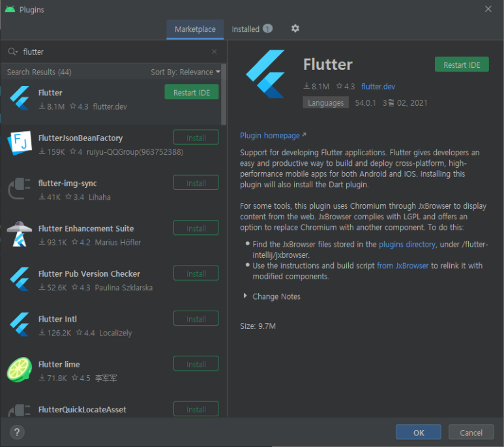This screenshot has height=447, width=504.
Task: Select FlutterQuickLocateAsset plugin name
Action: click(82, 409)
